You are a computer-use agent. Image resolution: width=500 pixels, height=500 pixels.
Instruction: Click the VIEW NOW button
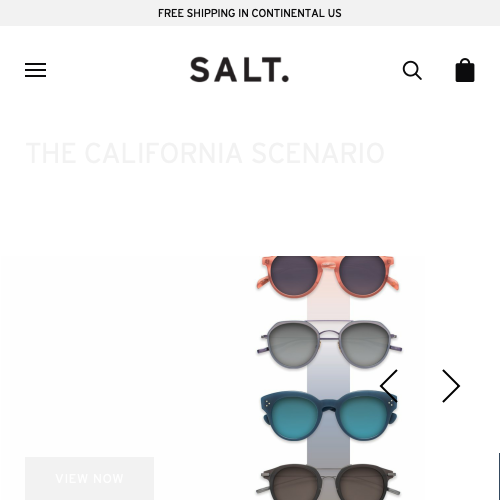(89, 478)
